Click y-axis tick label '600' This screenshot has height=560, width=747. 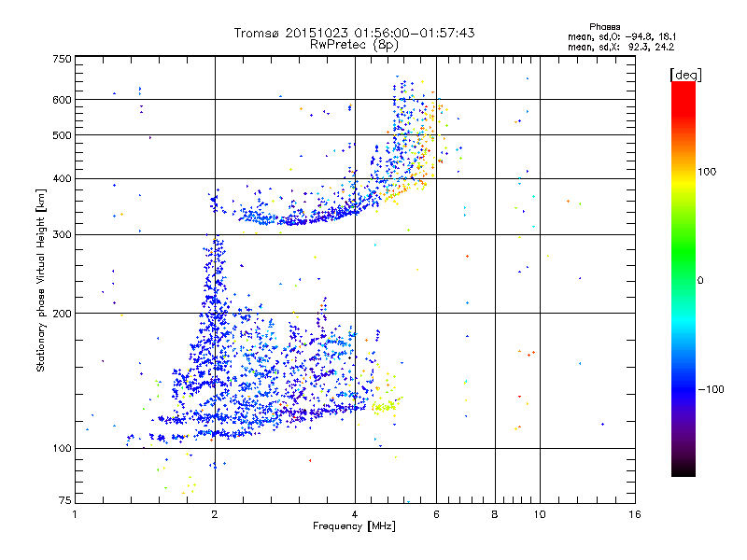(x=62, y=100)
